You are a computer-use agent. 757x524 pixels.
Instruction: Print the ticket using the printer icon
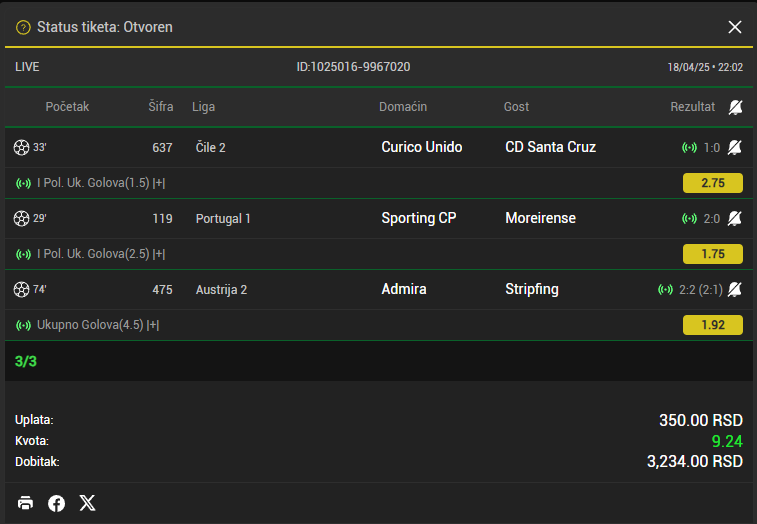pyautogui.click(x=26, y=503)
